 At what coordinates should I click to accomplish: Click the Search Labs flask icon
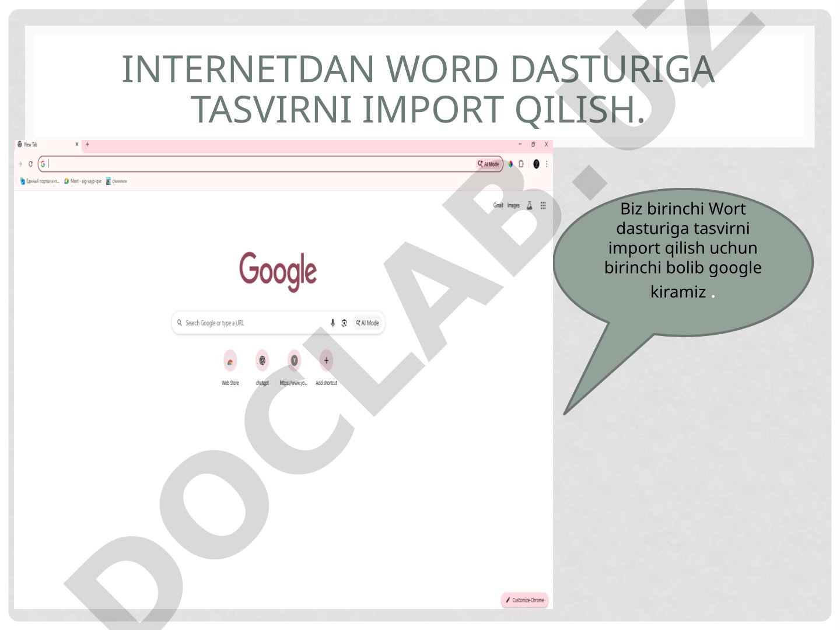click(x=530, y=205)
